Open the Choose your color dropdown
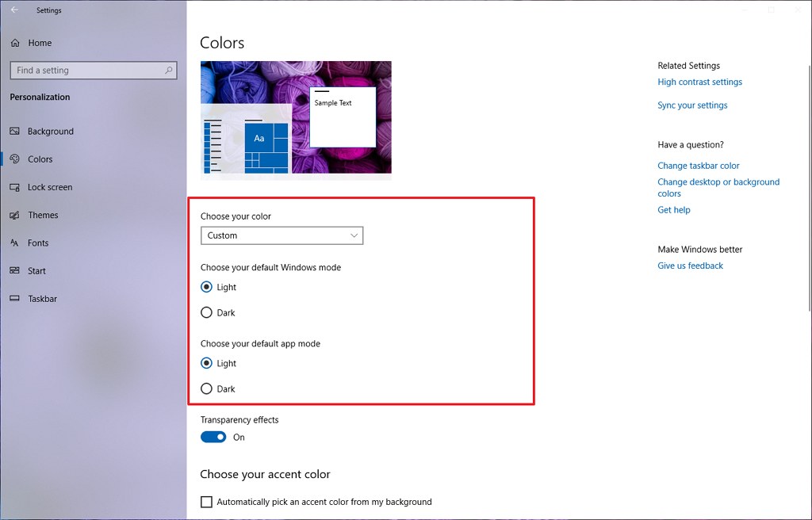 [282, 235]
